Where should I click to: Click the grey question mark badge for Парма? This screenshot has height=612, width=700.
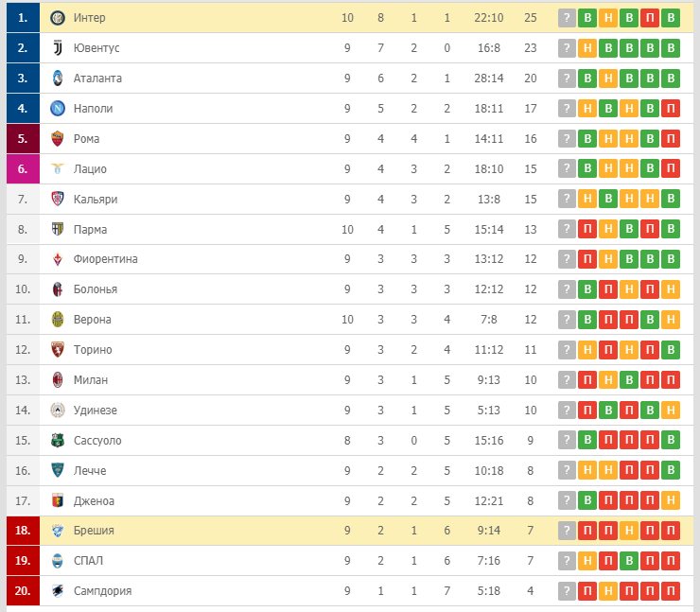567,230
